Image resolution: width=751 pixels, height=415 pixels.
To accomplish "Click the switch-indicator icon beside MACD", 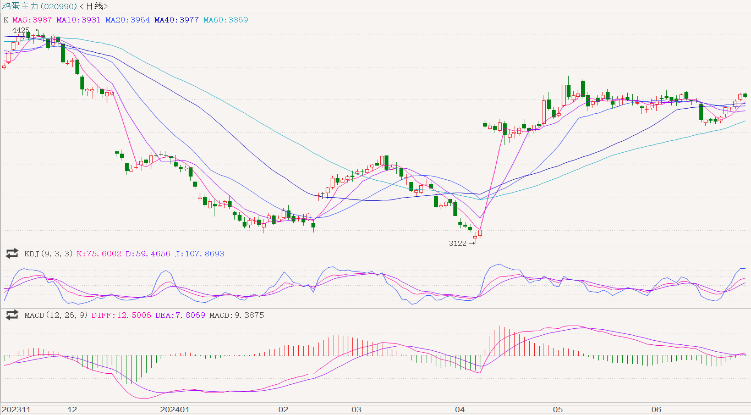I will pos(11,315).
